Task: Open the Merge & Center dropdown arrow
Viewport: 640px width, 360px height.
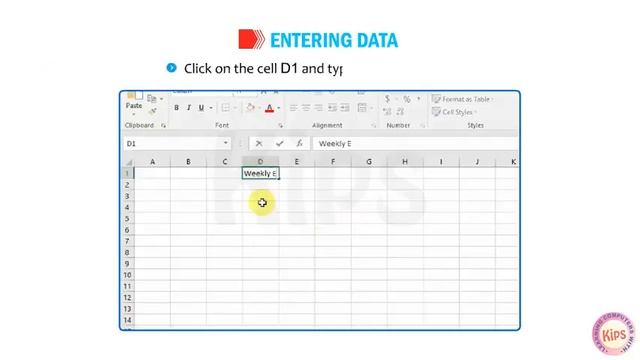Action: (371, 108)
